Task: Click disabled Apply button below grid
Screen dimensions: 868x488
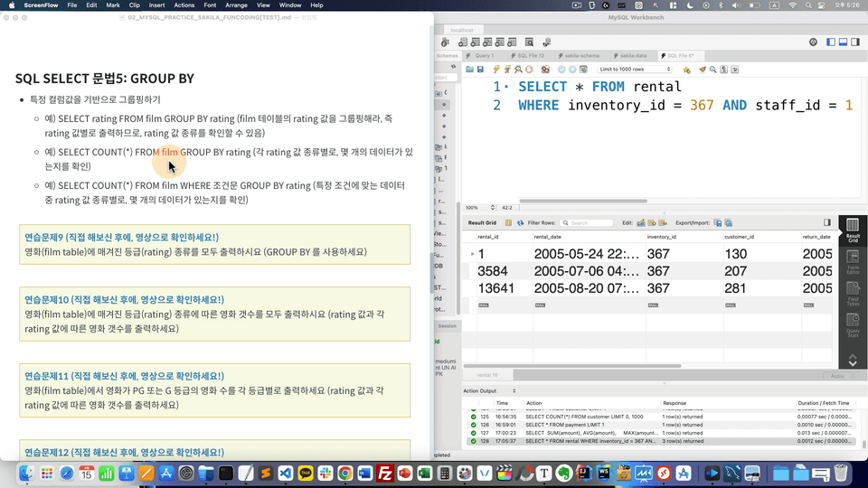Action: [837, 376]
